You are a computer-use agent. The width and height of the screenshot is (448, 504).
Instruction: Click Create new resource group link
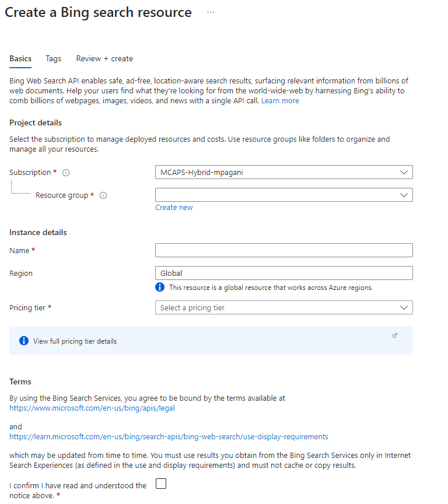pos(174,208)
